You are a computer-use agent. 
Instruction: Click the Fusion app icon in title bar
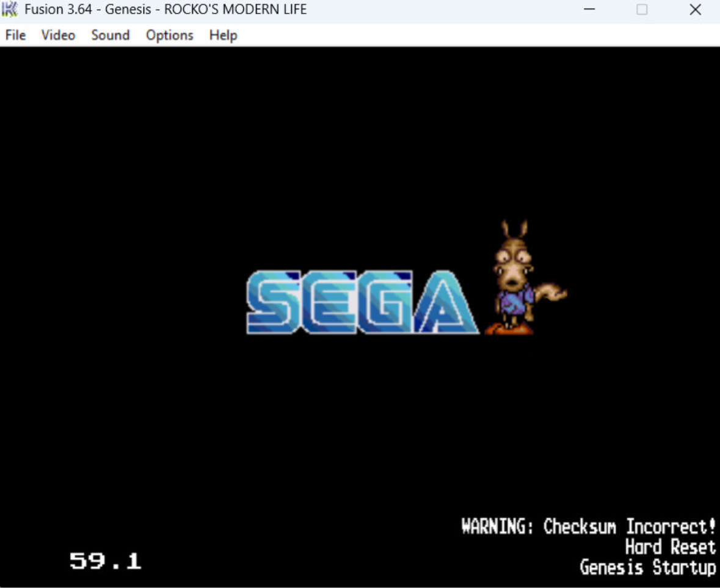point(9,9)
